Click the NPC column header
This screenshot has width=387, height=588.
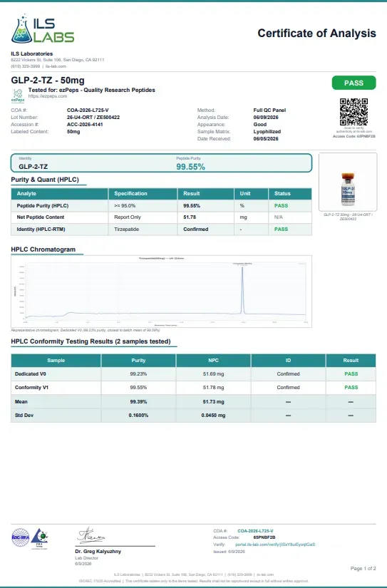point(213,361)
